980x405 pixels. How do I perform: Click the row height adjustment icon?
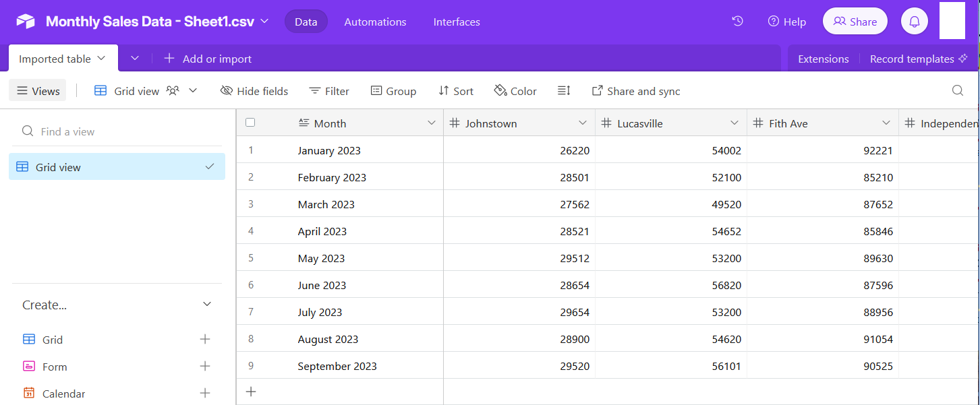564,91
